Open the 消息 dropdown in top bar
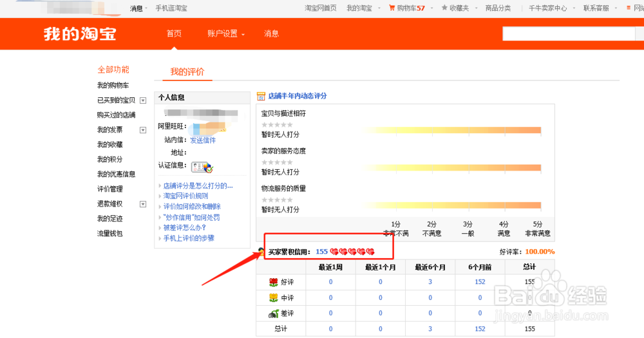Viewport: 644px width, 338px height. coord(138,8)
